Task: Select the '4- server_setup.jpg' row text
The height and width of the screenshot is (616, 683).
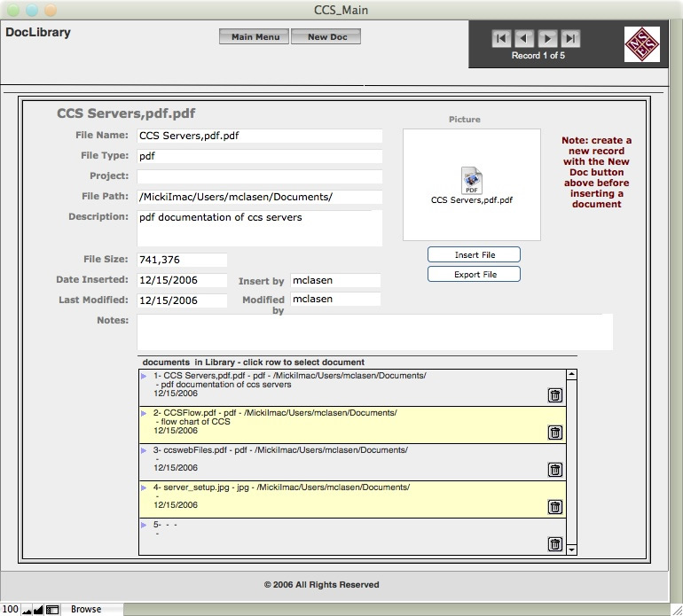Action: click(281, 487)
